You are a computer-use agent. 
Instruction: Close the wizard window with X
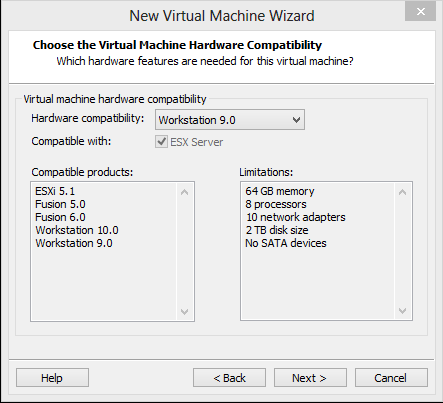point(420,12)
